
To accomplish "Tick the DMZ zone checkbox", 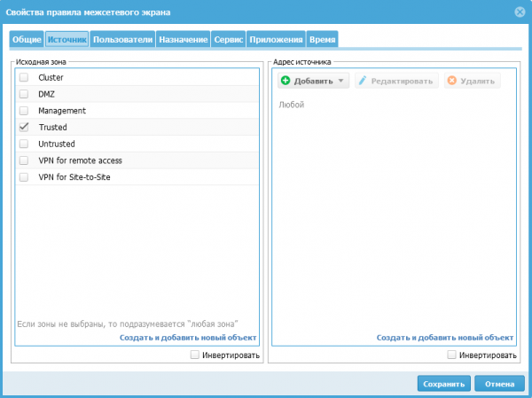I will click(x=24, y=94).
